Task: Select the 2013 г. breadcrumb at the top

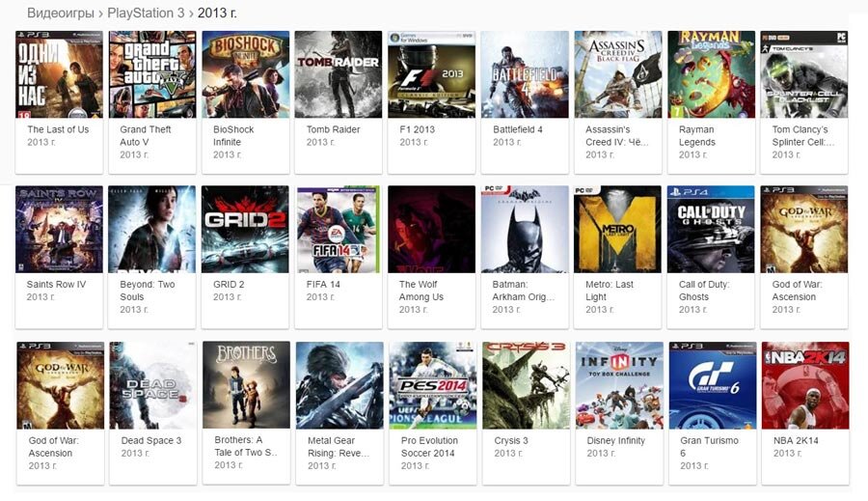Action: [x=217, y=13]
